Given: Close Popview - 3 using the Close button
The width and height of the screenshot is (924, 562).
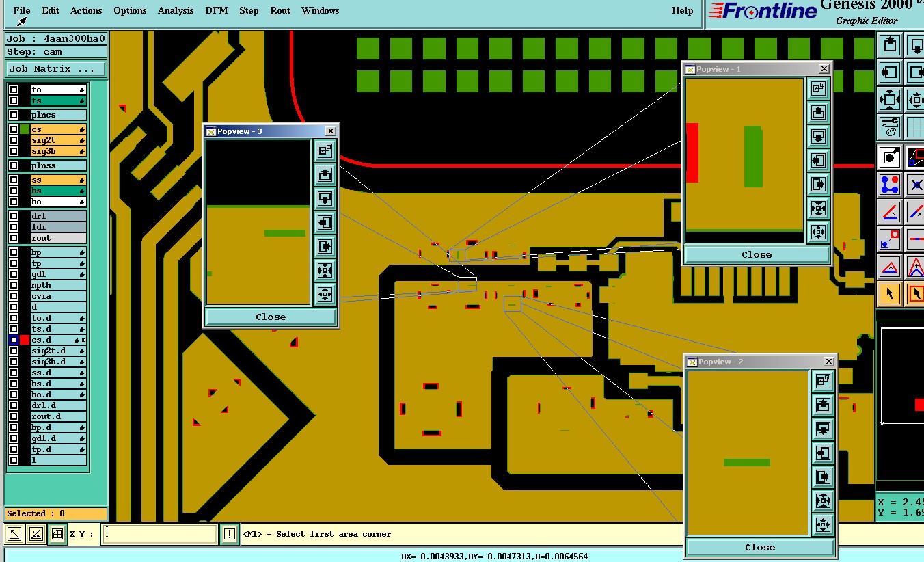Looking at the screenshot, I should 271,317.
